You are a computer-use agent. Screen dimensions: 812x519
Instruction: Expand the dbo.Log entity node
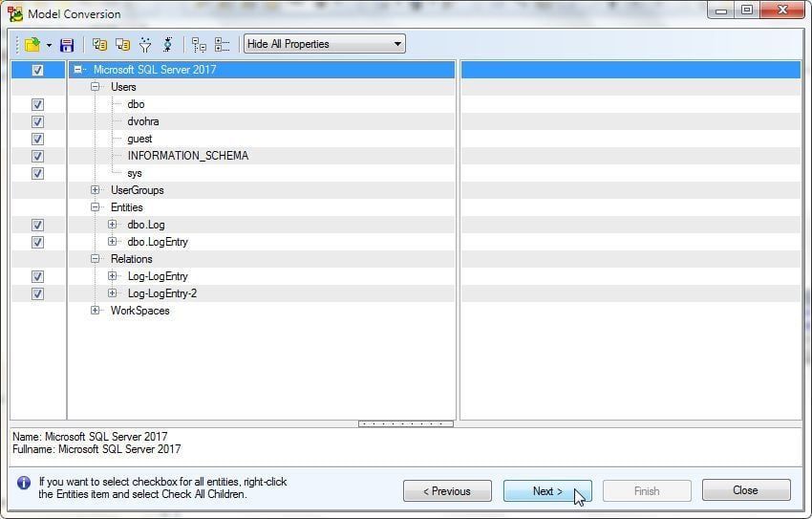pos(112,225)
